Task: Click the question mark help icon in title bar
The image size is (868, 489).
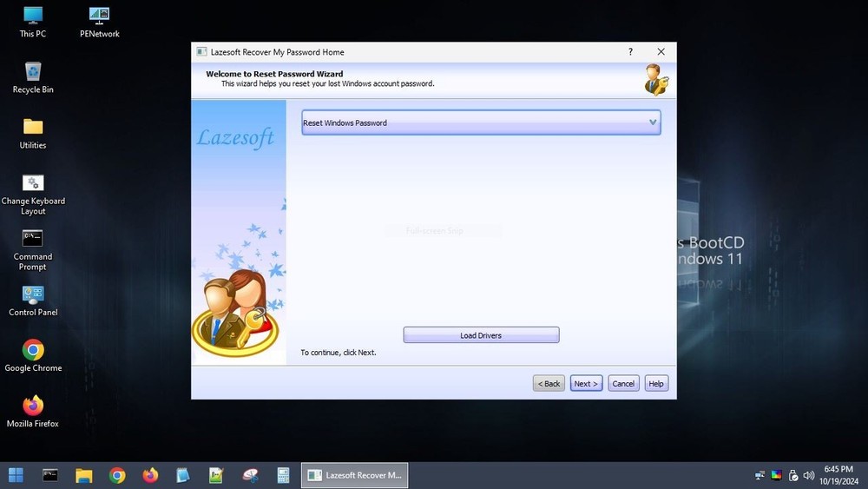Action: tap(630, 51)
